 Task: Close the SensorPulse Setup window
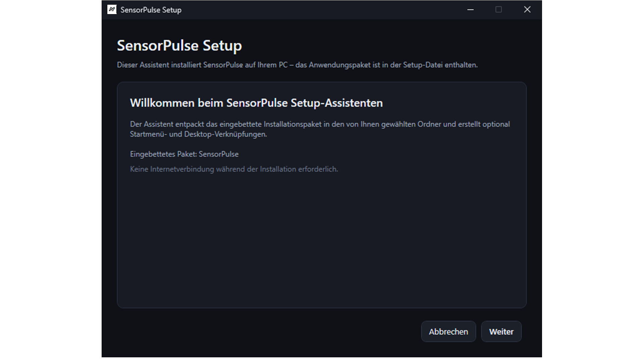527,10
